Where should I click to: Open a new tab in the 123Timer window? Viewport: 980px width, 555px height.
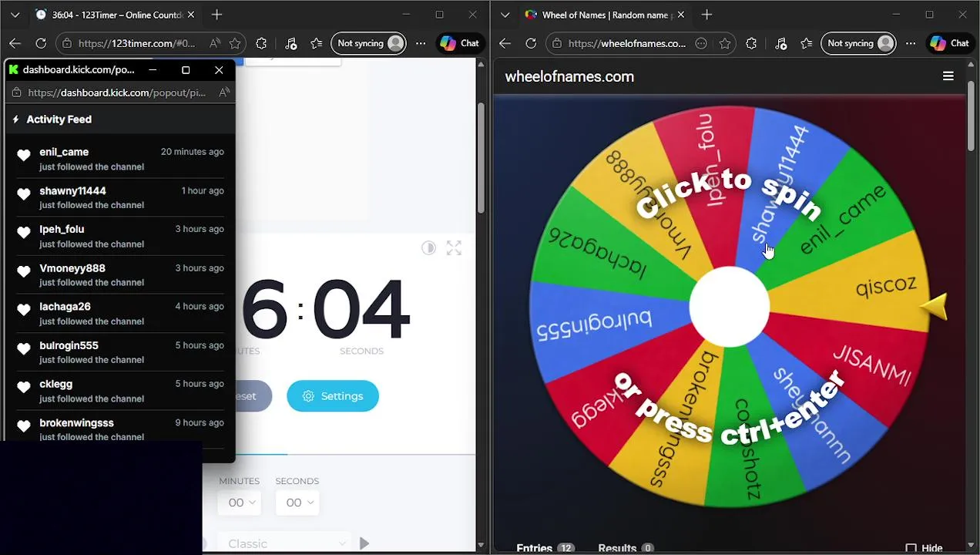[x=216, y=15]
